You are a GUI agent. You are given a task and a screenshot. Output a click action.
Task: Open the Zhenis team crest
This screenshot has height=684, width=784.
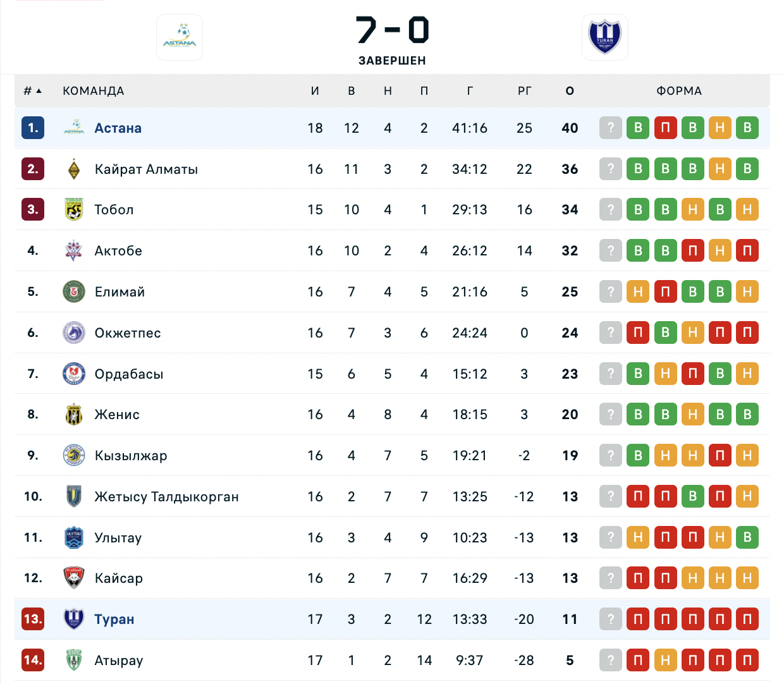(x=74, y=414)
